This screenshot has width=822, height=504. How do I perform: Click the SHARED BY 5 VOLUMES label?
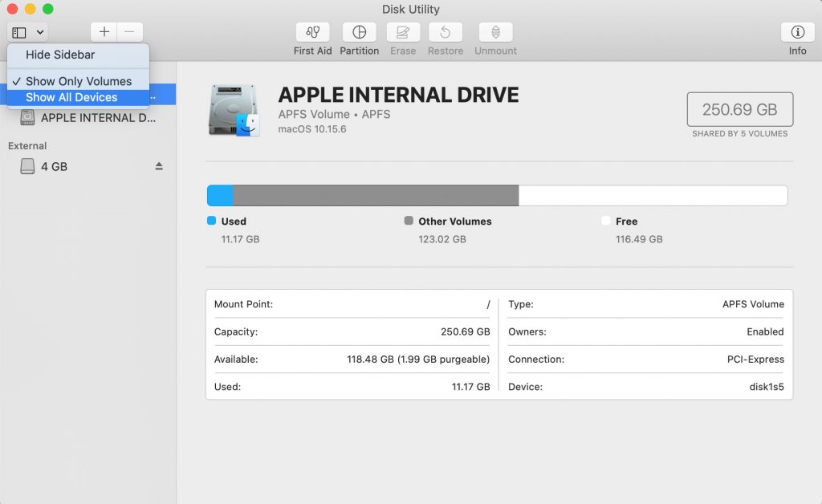click(739, 133)
